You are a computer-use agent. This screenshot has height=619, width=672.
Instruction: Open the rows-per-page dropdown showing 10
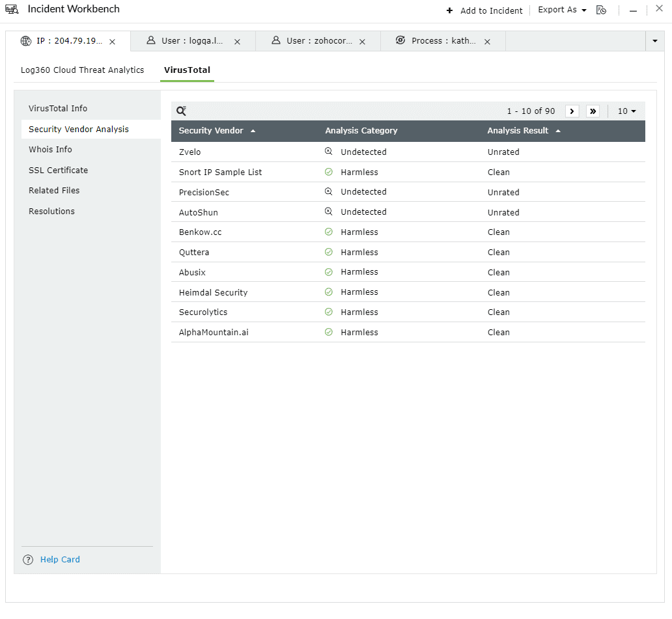point(626,111)
